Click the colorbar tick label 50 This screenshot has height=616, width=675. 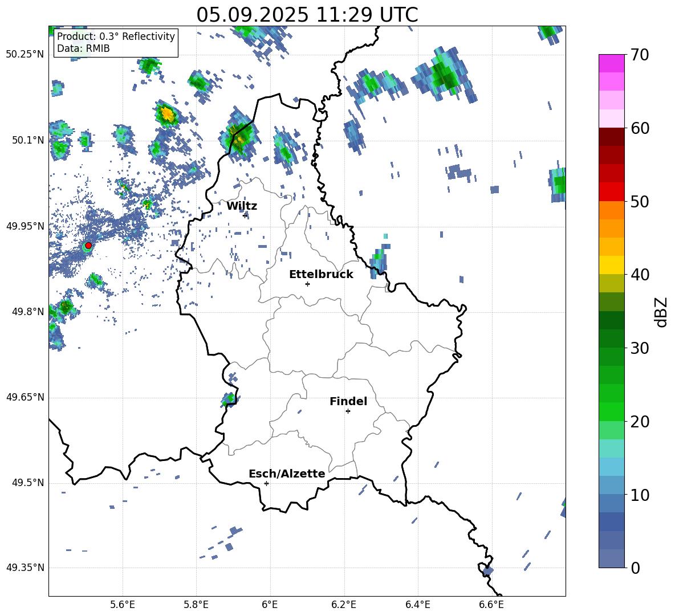point(639,202)
